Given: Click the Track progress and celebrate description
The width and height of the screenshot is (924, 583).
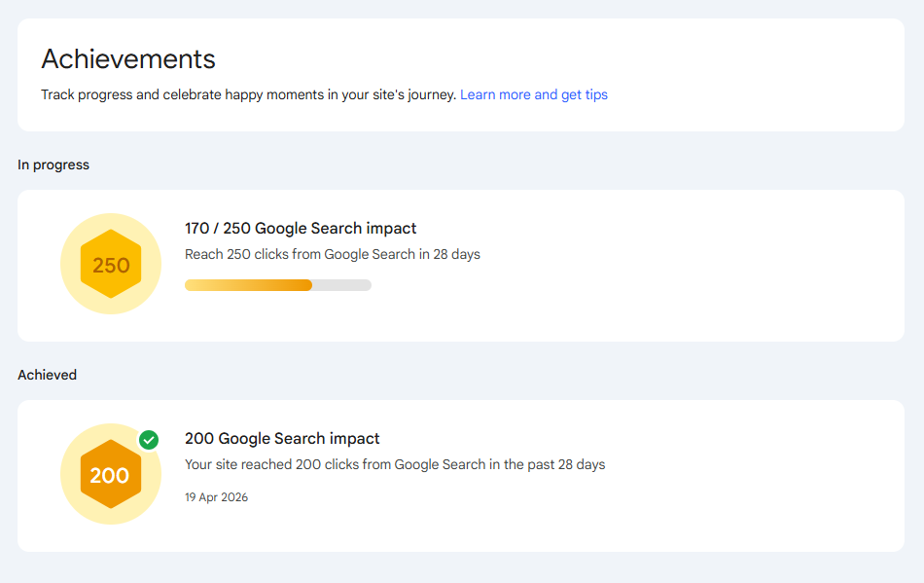Looking at the screenshot, I should [249, 95].
